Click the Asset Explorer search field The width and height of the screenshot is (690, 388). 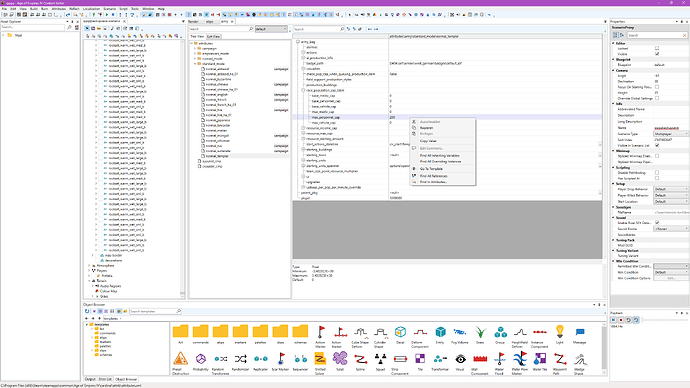click(x=33, y=27)
